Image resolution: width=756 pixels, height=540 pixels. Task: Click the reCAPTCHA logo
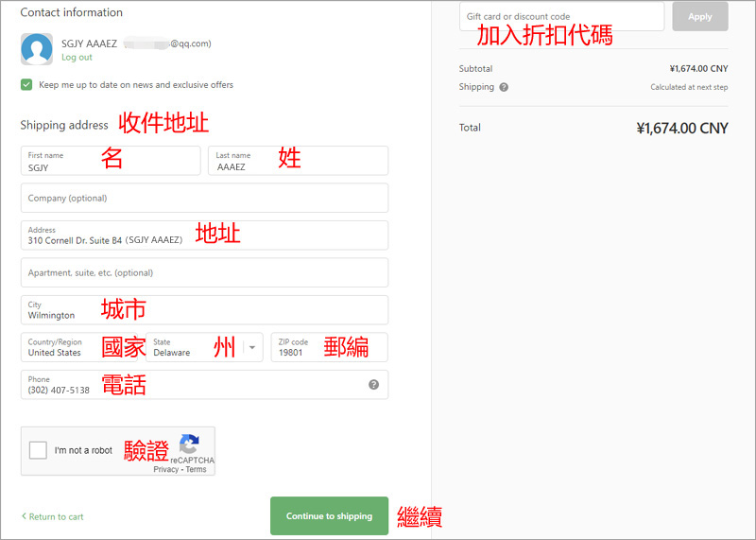[189, 444]
